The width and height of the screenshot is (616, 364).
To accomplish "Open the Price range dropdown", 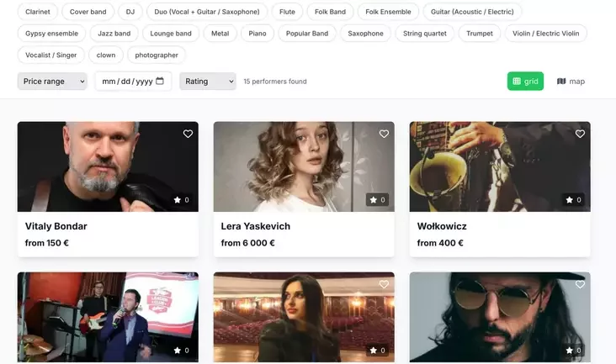I will [52, 82].
